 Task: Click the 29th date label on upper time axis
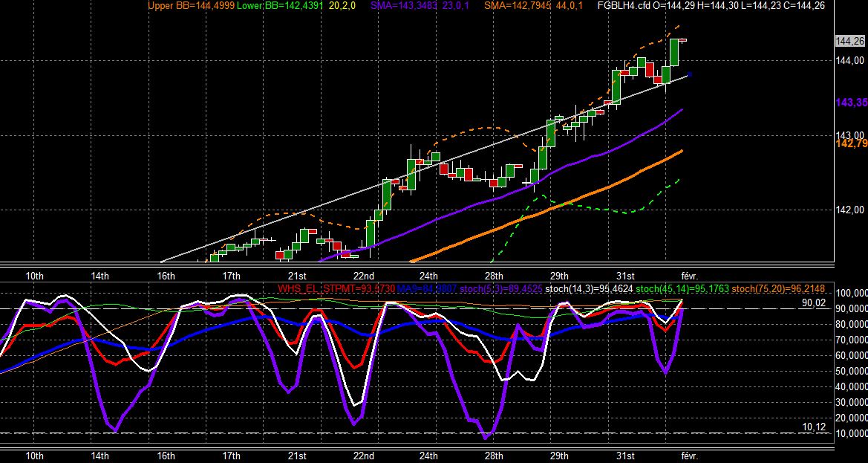[559, 276]
